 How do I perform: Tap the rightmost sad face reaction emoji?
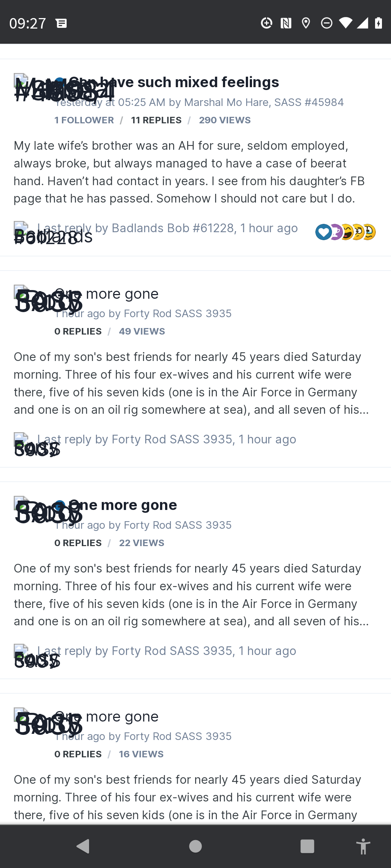click(x=369, y=232)
